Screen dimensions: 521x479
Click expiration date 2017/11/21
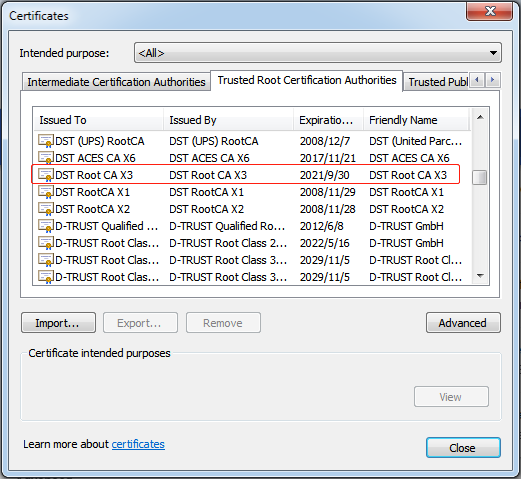[x=328, y=158]
